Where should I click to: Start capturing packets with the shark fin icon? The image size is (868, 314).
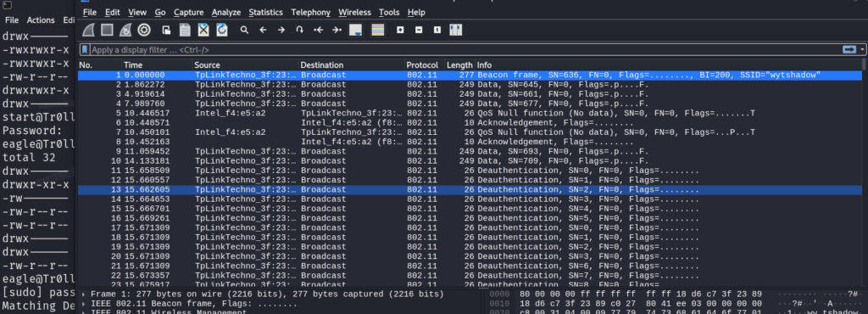pyautogui.click(x=88, y=30)
